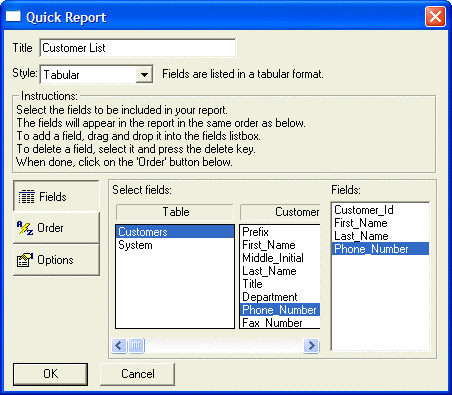
Task: Select Fax_Number in the Customer list
Action: coord(280,323)
